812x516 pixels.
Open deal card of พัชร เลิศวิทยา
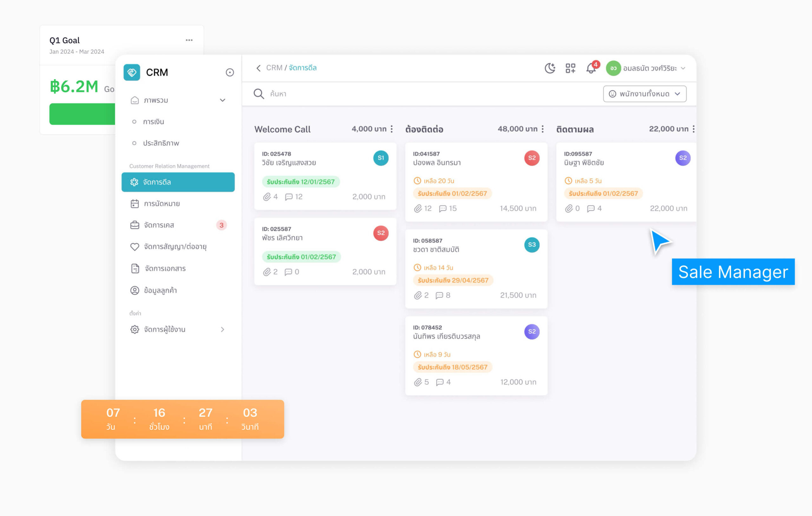click(x=325, y=251)
